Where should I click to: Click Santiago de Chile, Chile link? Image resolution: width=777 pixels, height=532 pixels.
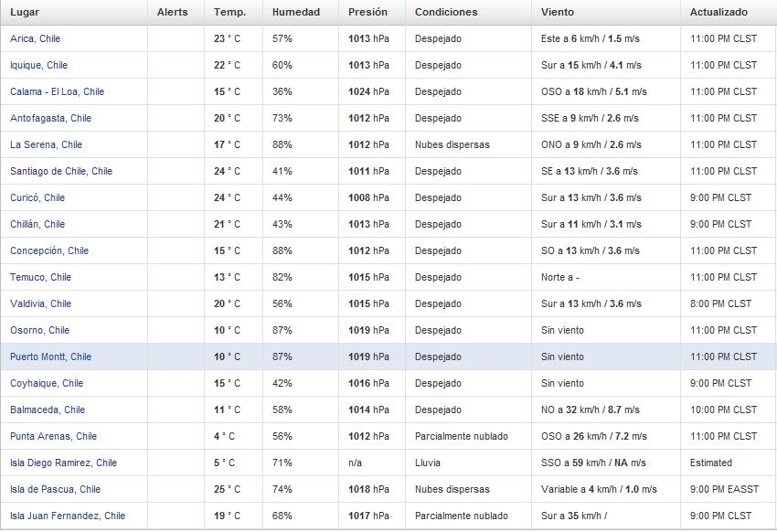(61, 171)
